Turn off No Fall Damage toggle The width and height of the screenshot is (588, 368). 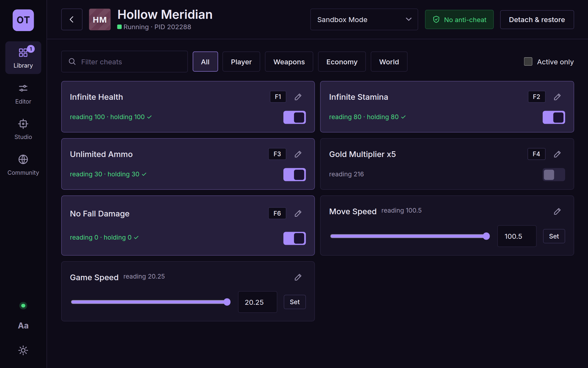pyautogui.click(x=295, y=239)
